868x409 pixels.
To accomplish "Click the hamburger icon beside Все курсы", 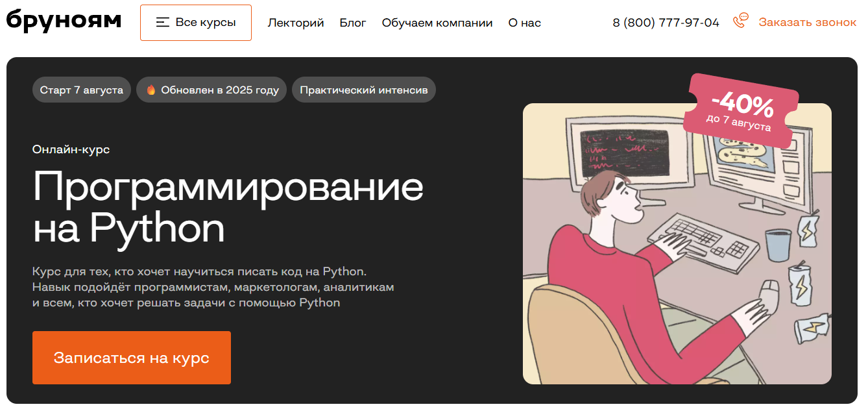I will pos(162,23).
